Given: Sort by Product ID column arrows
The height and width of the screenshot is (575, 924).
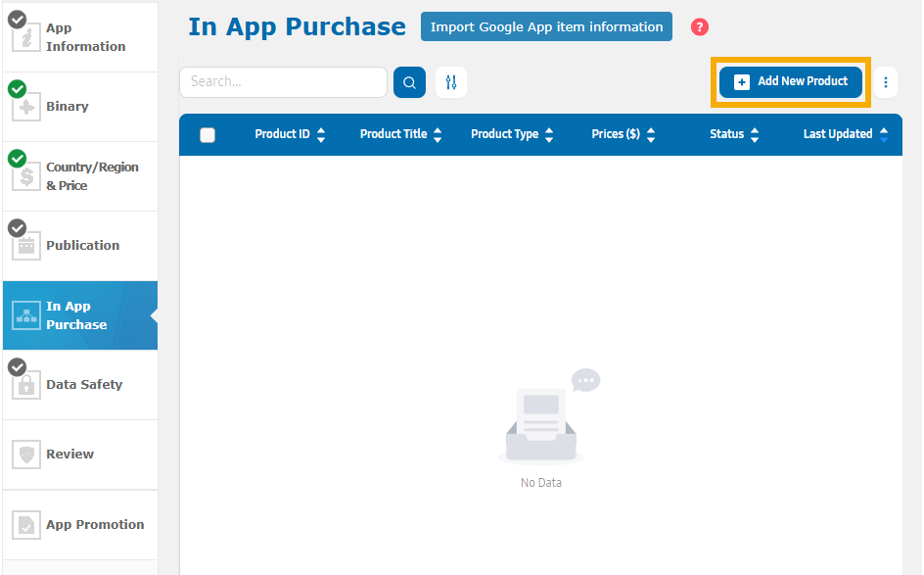Looking at the screenshot, I should point(321,135).
